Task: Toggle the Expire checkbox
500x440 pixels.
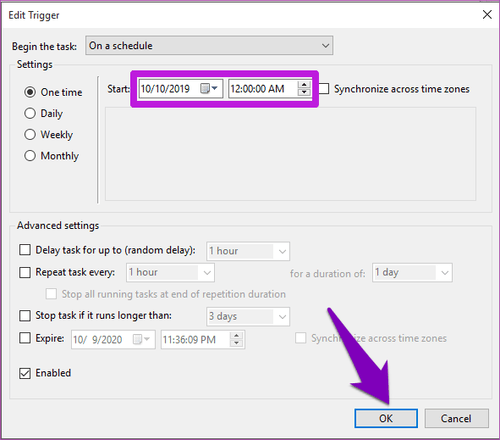Action: pos(25,338)
